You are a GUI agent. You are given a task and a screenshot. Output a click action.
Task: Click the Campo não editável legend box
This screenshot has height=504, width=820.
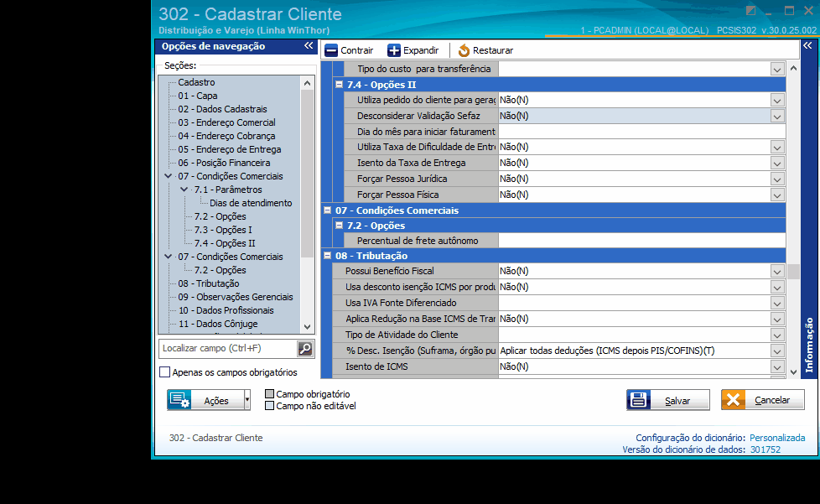point(270,406)
